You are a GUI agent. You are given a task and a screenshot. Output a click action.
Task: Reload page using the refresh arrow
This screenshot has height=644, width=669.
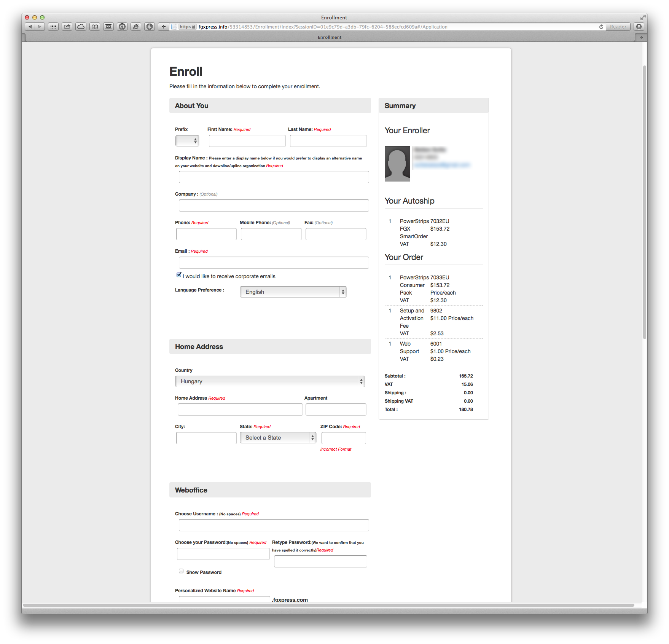click(601, 27)
